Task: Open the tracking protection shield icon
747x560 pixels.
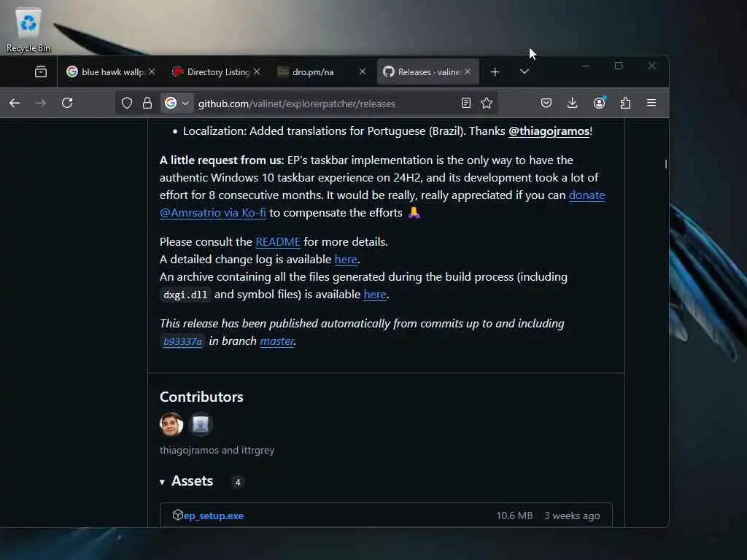Action: [127, 104]
